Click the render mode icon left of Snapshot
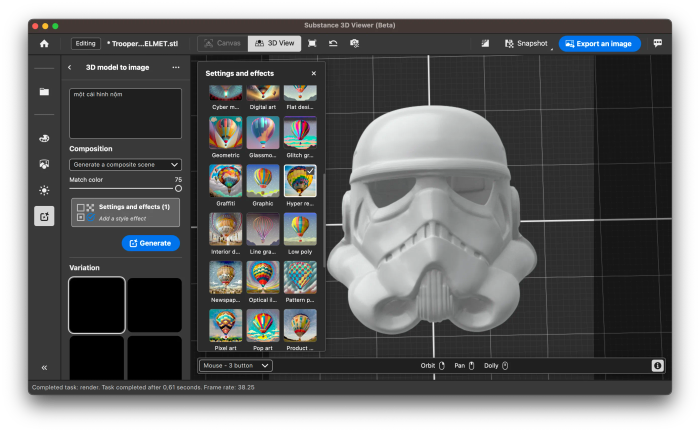This screenshot has height=432, width=700. tap(485, 43)
